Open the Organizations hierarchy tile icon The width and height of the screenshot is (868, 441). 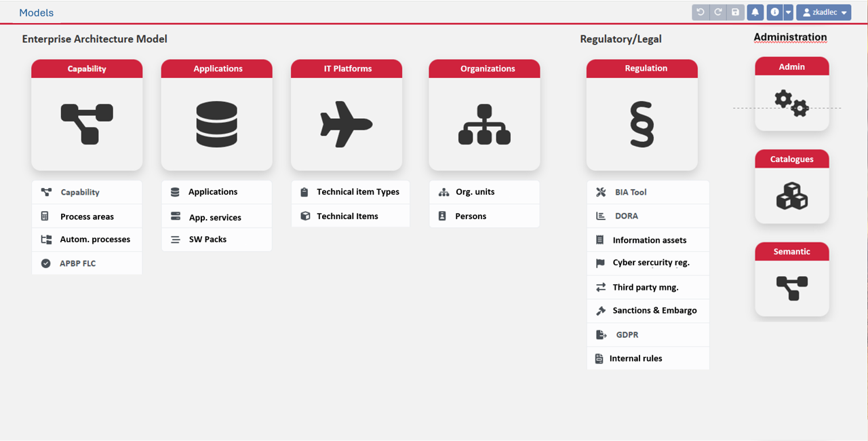tap(484, 124)
